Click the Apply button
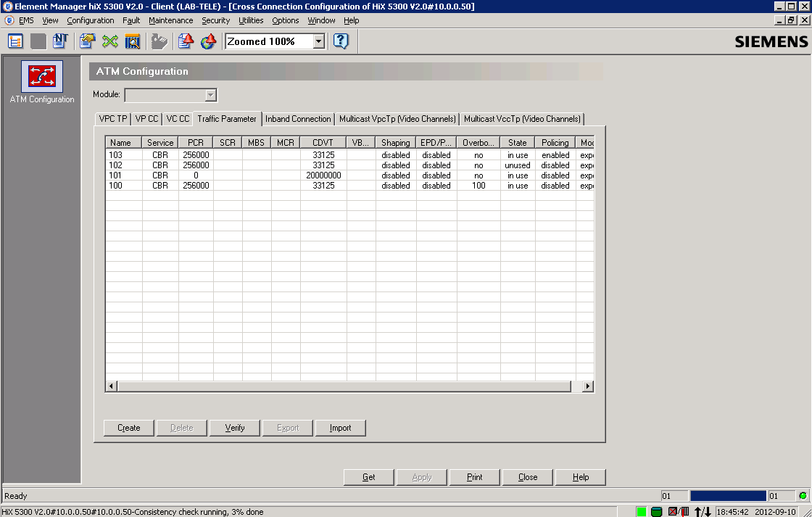The image size is (812, 517). [421, 477]
